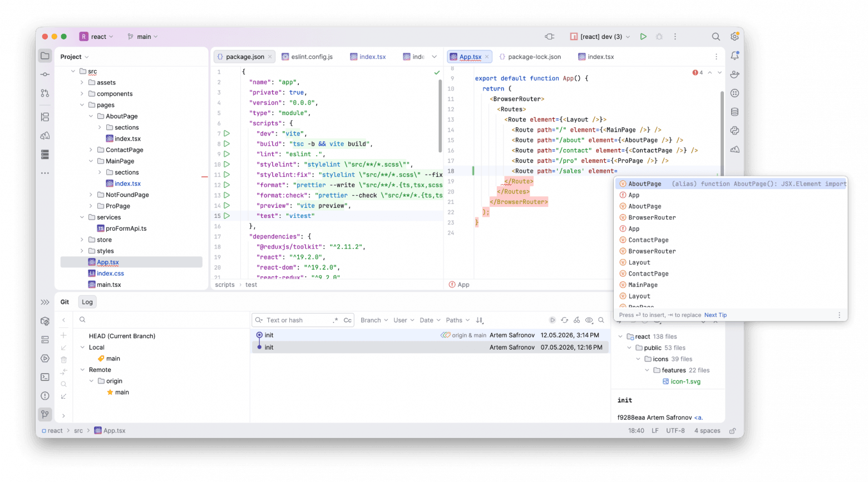Open the Pull Requests sidebar icon

click(45, 93)
